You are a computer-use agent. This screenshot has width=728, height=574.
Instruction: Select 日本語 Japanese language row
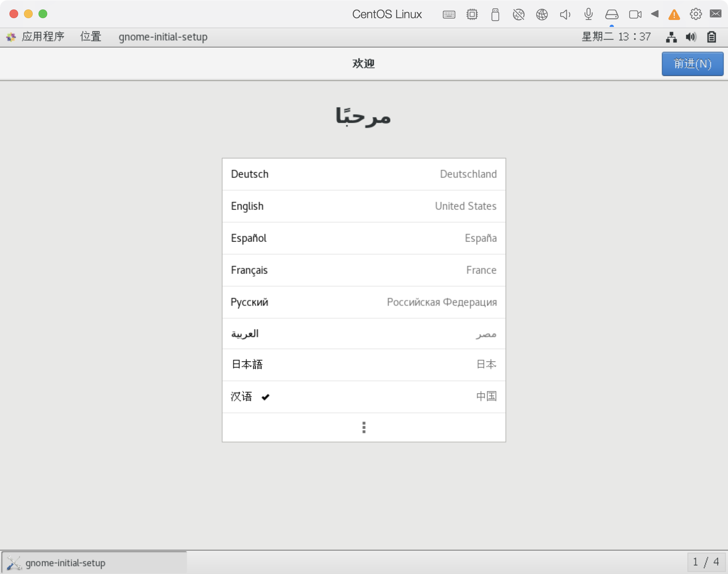click(x=364, y=365)
